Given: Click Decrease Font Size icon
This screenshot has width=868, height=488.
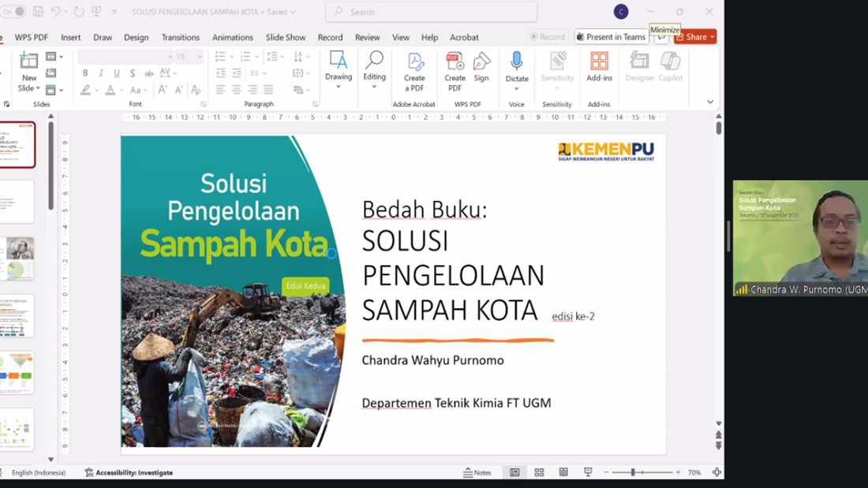Looking at the screenshot, I should point(179,90).
